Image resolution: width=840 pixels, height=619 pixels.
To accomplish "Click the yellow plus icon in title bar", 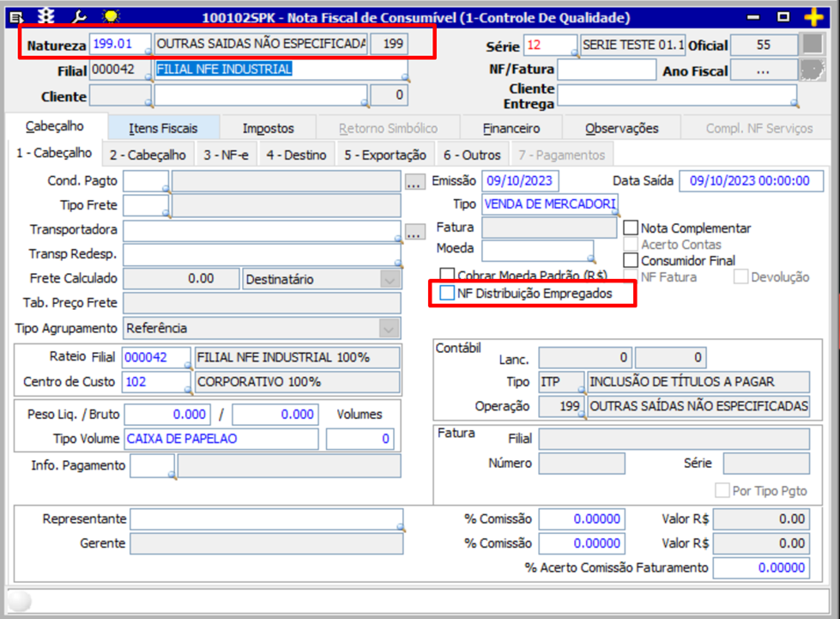I will (x=813, y=17).
